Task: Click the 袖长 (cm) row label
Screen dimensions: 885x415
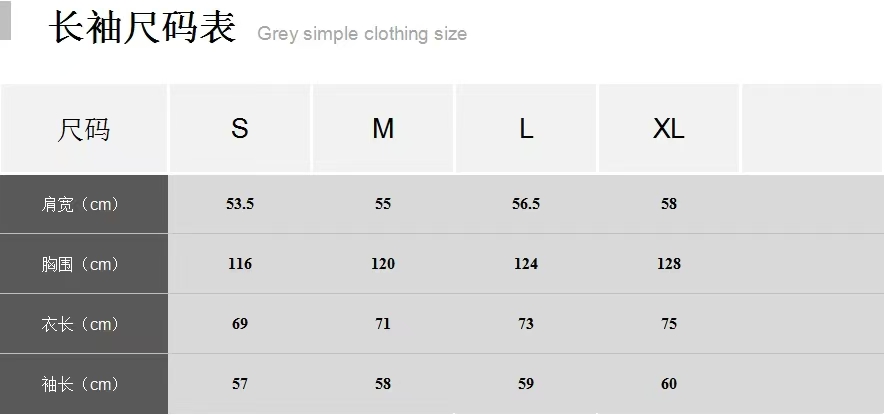Action: pyautogui.click(x=81, y=384)
